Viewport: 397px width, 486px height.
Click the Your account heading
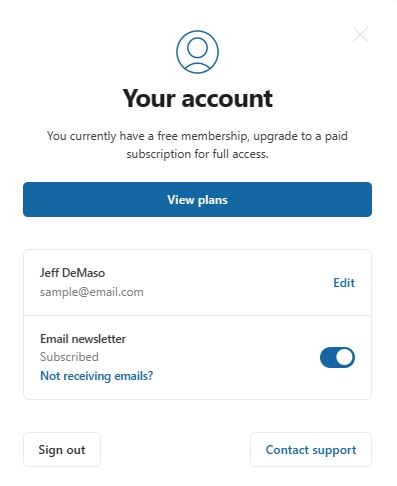pyautogui.click(x=198, y=99)
